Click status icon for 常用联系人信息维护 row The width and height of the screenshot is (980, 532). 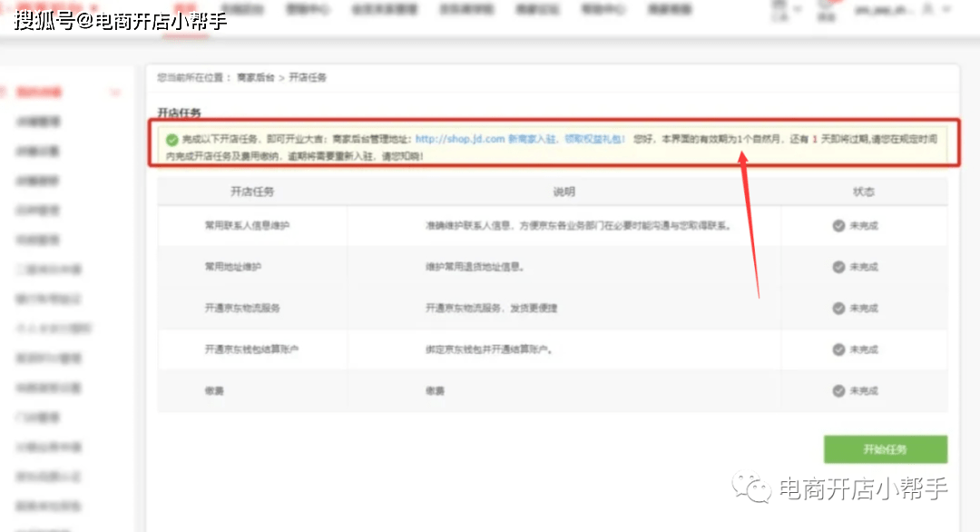(838, 226)
